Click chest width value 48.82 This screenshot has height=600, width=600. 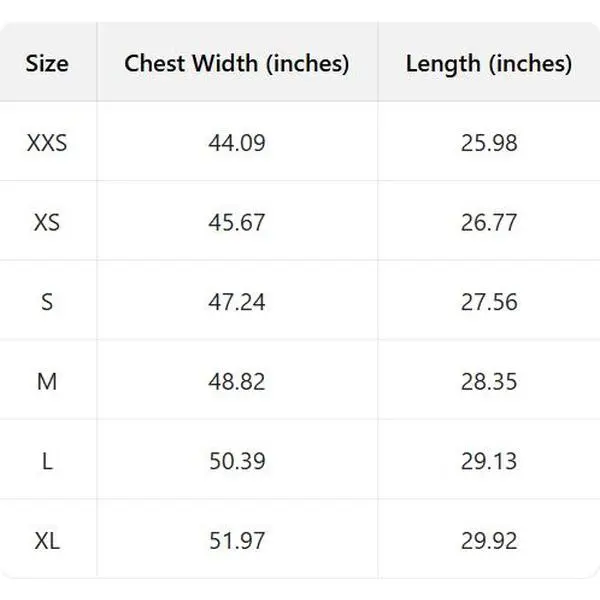coord(237,380)
